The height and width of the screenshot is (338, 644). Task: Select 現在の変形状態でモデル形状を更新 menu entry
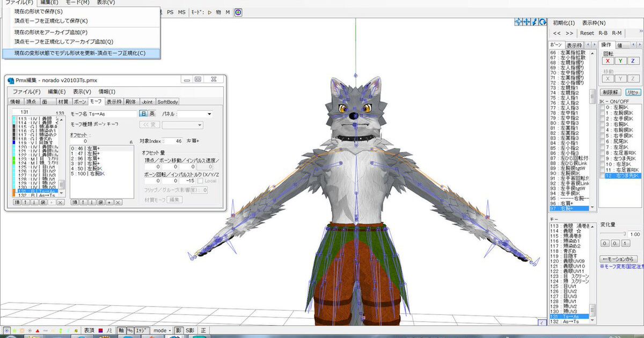[x=80, y=53]
